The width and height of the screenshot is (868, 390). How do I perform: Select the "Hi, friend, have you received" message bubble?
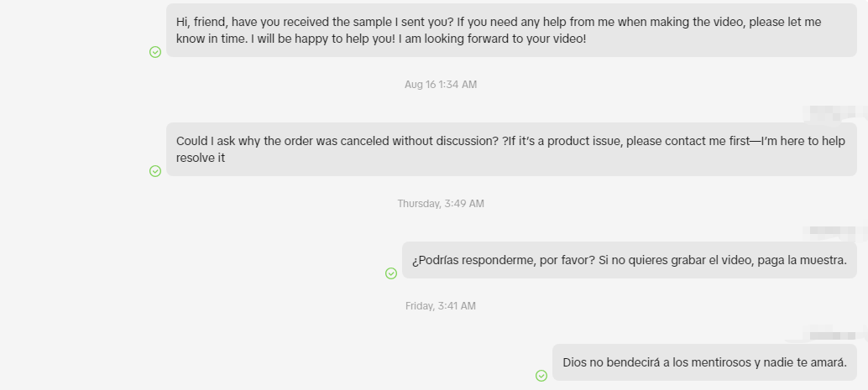click(511, 29)
